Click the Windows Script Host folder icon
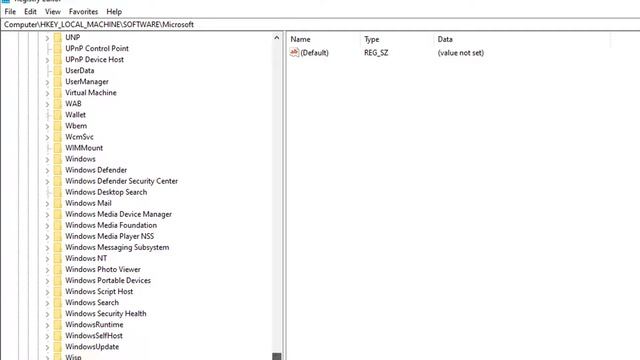Image resolution: width=640 pixels, height=360 pixels. pos(58,291)
